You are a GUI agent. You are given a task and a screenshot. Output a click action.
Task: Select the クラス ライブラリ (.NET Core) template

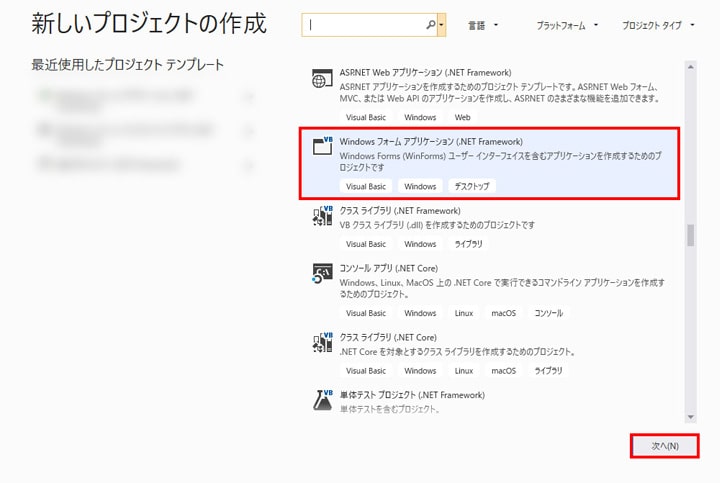490,354
